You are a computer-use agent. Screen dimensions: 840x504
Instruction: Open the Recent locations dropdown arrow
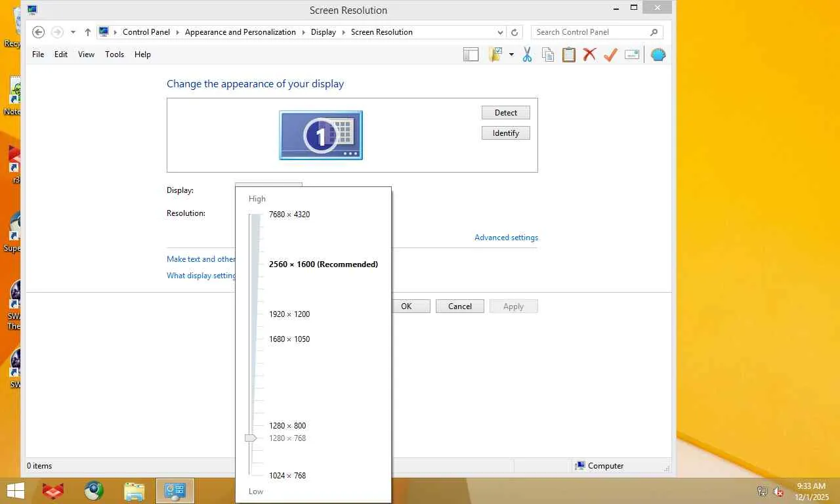click(x=73, y=32)
